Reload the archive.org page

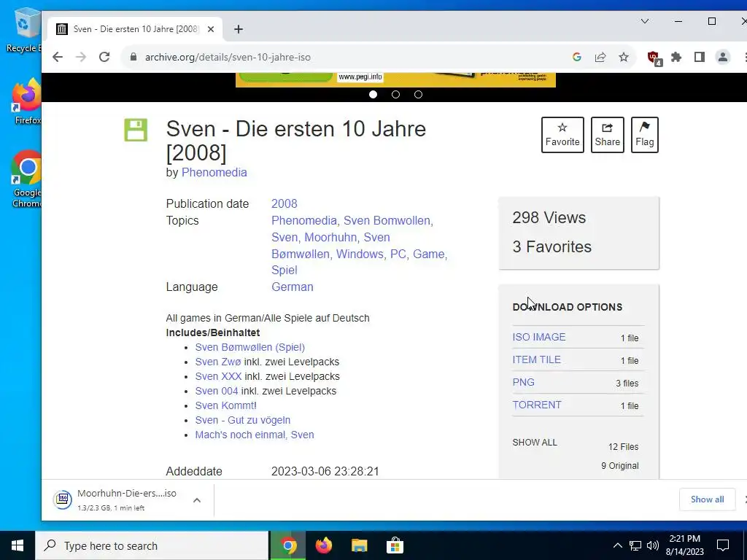104,57
